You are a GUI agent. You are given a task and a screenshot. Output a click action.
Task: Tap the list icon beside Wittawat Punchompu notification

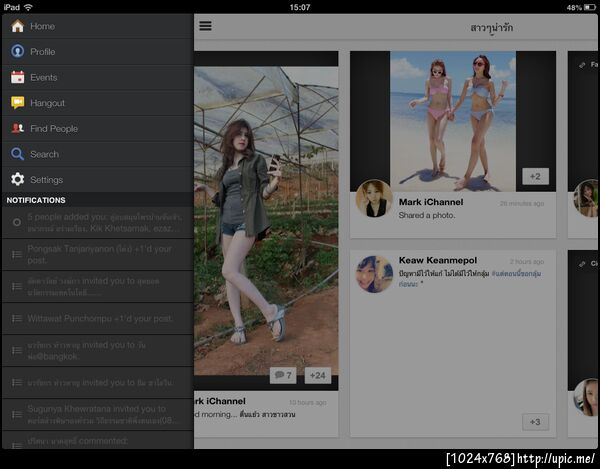point(16,318)
